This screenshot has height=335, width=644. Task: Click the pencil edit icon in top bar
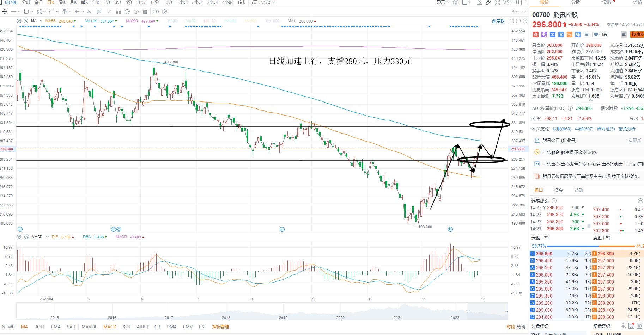pos(488,2)
